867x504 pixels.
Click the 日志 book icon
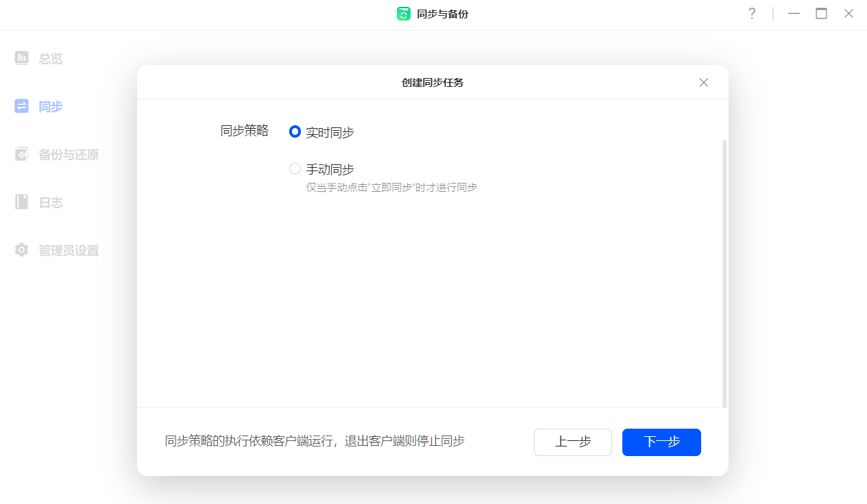pos(21,201)
